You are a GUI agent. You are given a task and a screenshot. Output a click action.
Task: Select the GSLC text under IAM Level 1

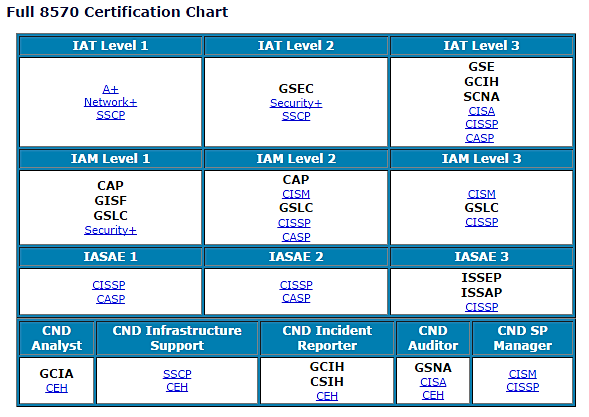[110, 216]
